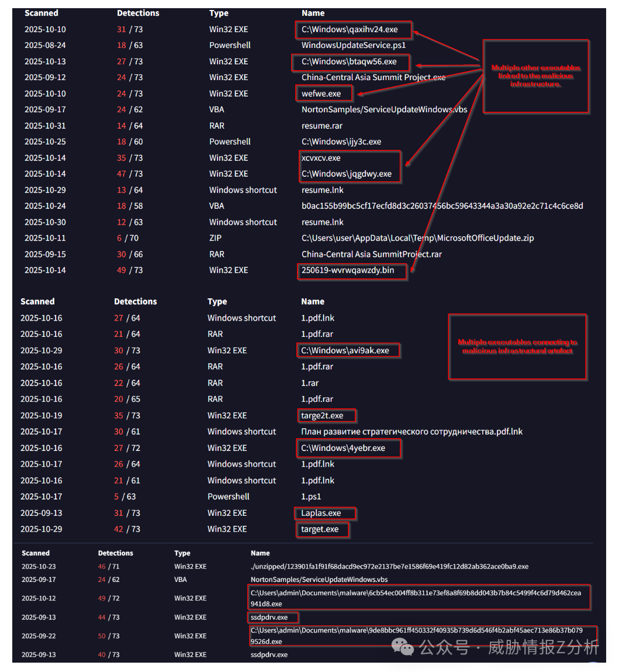This screenshot has width=619, height=672.
Task: Click the 18 / 58 detections value
Action: [x=130, y=206]
